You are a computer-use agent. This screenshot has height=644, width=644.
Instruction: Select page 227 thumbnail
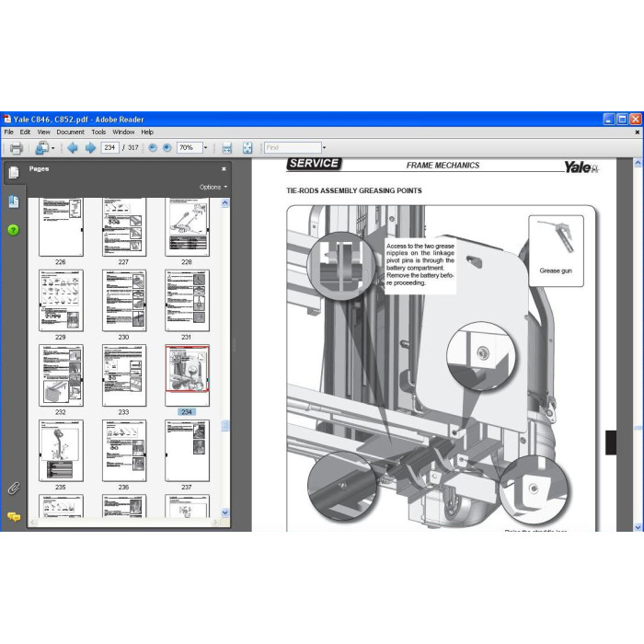pos(124,227)
